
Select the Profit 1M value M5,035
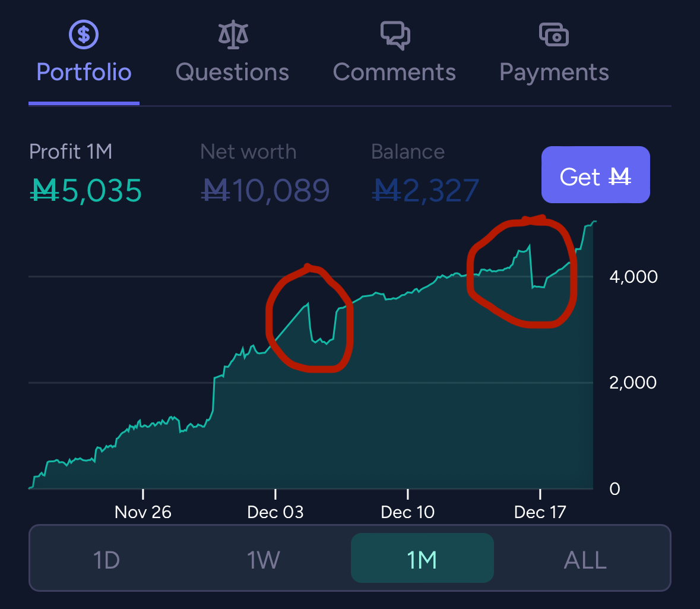tap(86, 191)
